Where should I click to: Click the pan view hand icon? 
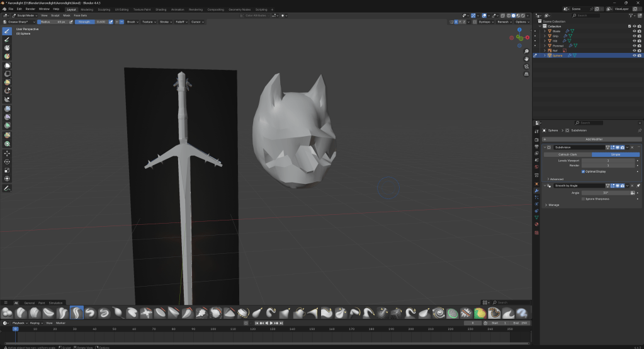[x=526, y=59]
